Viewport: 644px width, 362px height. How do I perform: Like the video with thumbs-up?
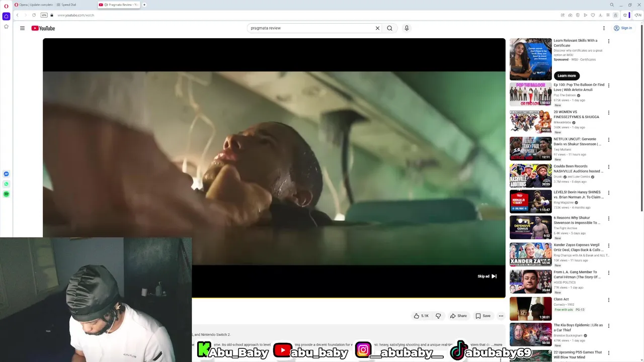(421, 316)
